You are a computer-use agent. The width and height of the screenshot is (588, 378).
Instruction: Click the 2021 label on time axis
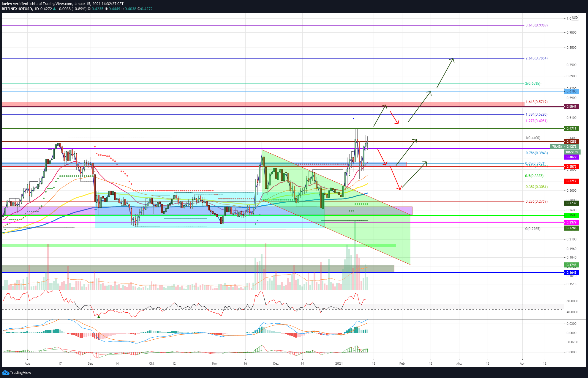339,363
